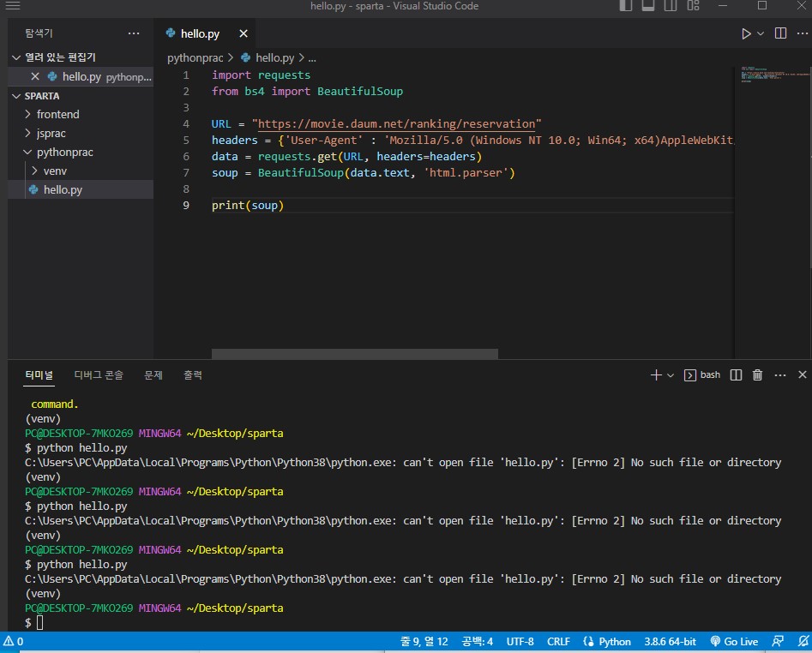Start Go Live server
Image resolution: width=812 pixels, height=653 pixels.
(x=734, y=642)
